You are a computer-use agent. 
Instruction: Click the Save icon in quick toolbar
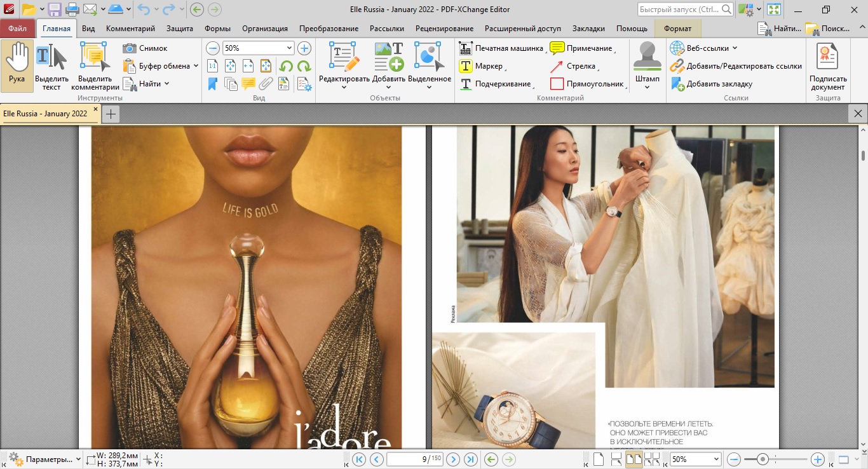55,10
